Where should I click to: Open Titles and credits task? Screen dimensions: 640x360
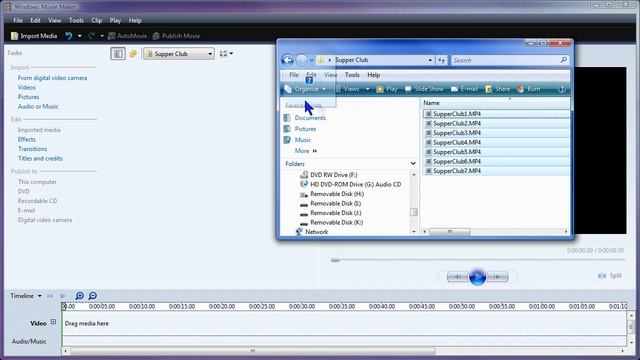40,158
